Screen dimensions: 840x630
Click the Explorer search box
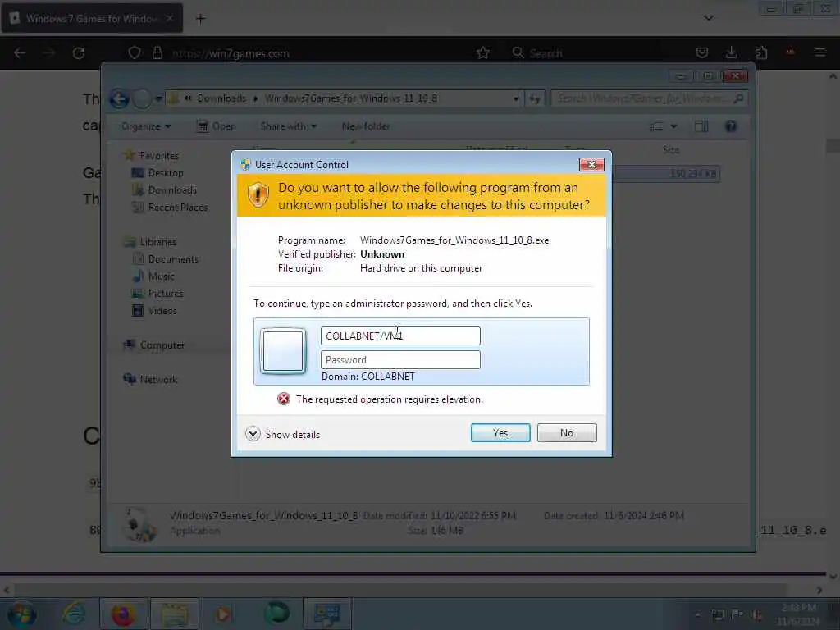[x=649, y=98]
